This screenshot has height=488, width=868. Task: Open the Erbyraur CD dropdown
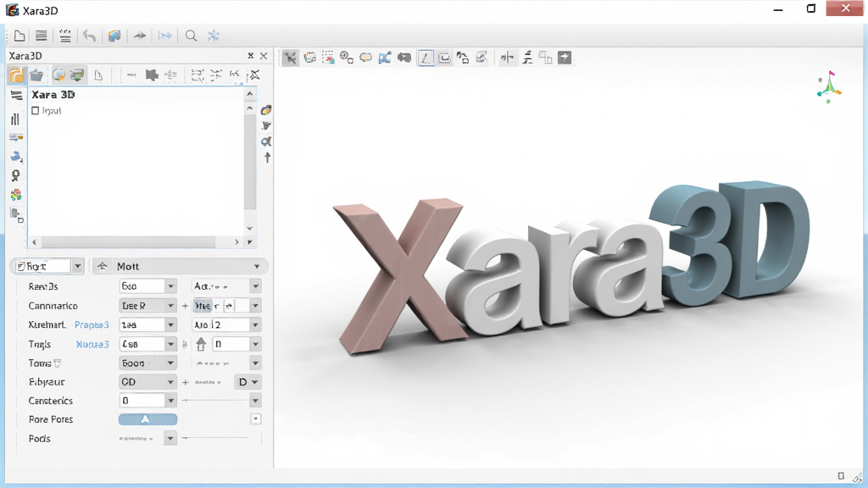tap(170, 382)
